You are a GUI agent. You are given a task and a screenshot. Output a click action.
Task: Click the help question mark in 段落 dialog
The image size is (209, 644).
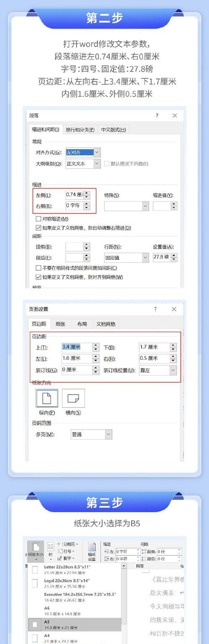[x=157, y=116]
